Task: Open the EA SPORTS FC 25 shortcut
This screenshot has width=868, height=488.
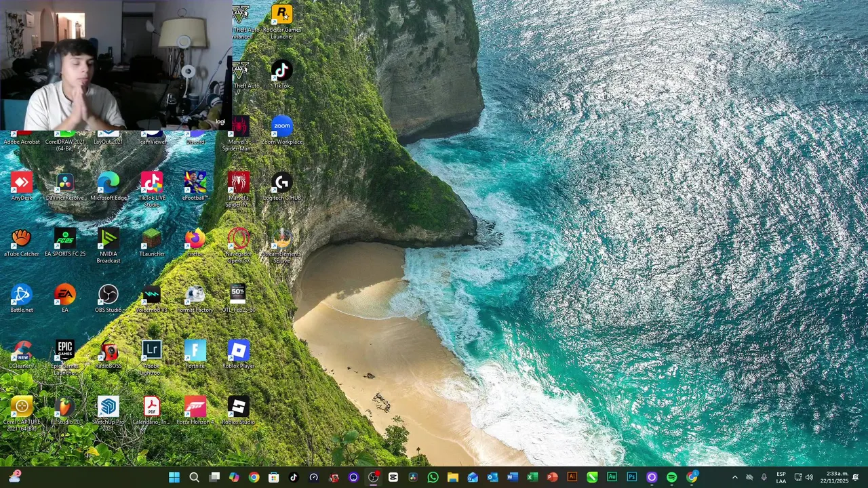Action: (x=64, y=243)
